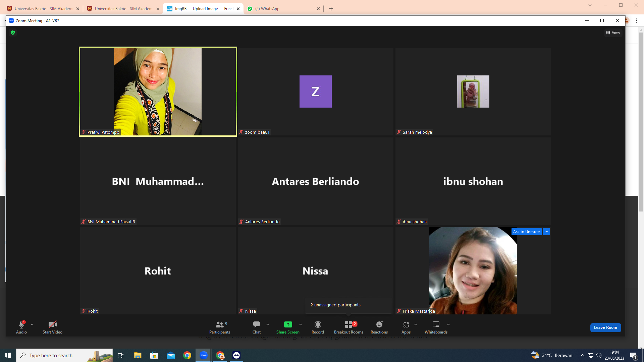The image size is (644, 362).
Task: Show hidden system tray icons
Action: click(x=583, y=355)
